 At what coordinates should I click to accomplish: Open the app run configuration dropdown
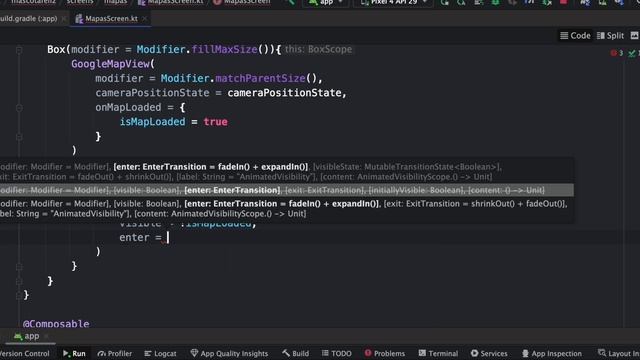[x=326, y=2]
